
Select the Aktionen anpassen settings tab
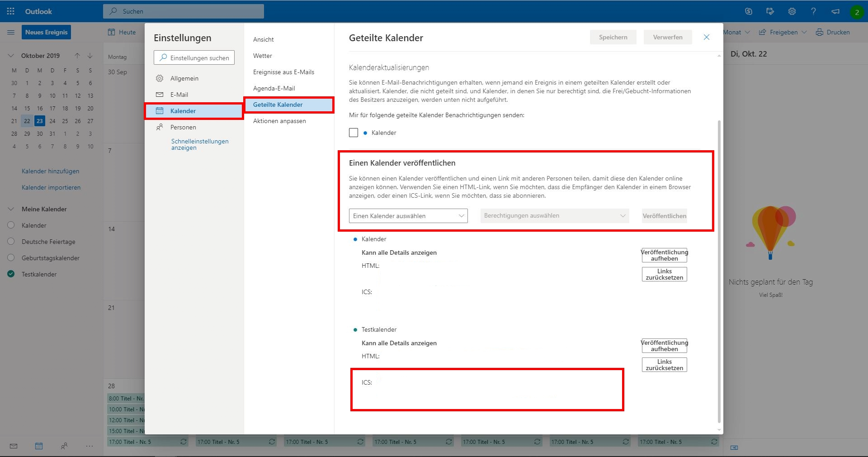point(279,121)
